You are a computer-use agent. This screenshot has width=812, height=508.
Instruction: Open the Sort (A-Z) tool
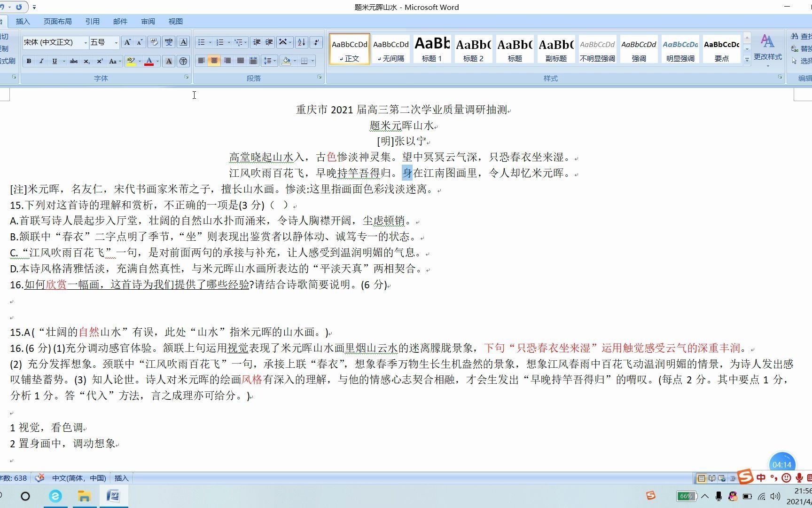pyautogui.click(x=302, y=42)
